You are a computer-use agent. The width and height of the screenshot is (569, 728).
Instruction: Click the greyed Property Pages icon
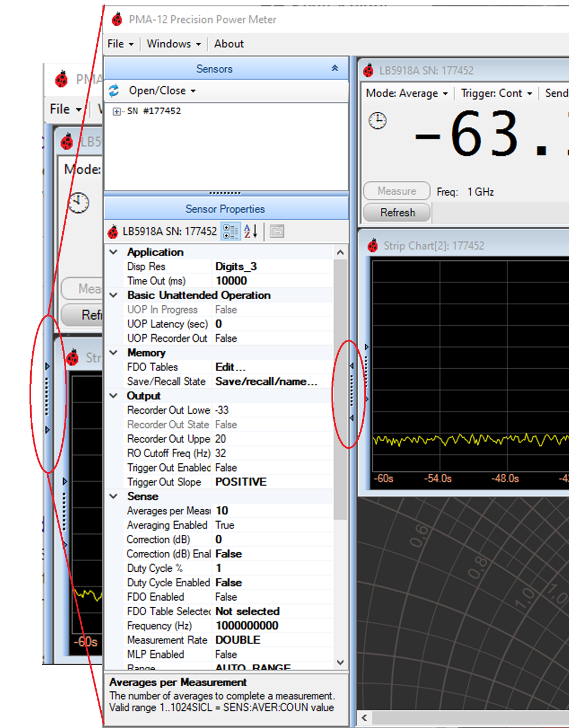(277, 231)
